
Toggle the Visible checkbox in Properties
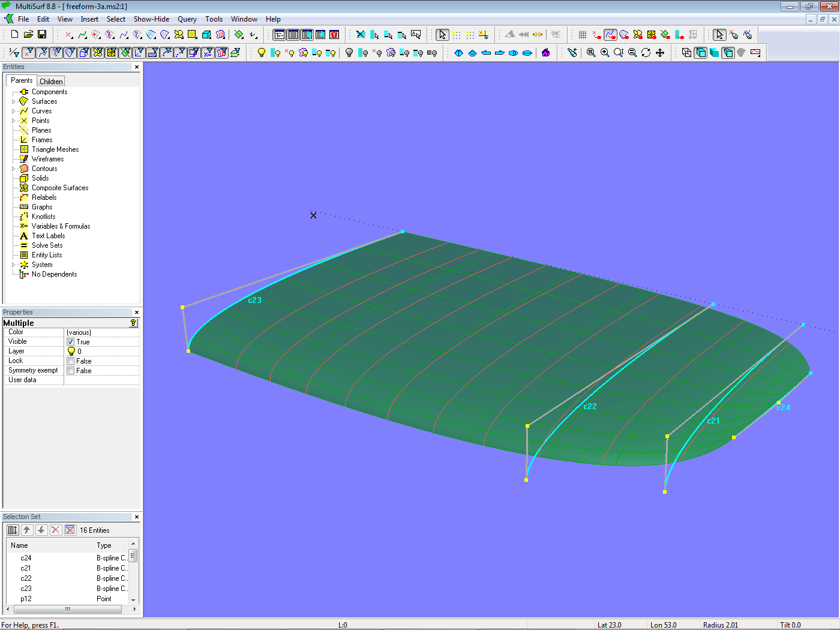[x=71, y=342]
